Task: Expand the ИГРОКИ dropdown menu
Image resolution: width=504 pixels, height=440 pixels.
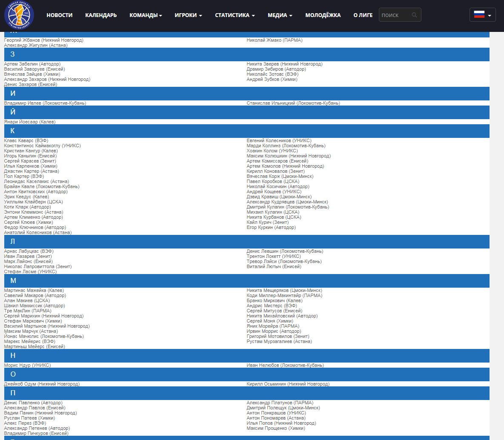Action: pos(188,15)
